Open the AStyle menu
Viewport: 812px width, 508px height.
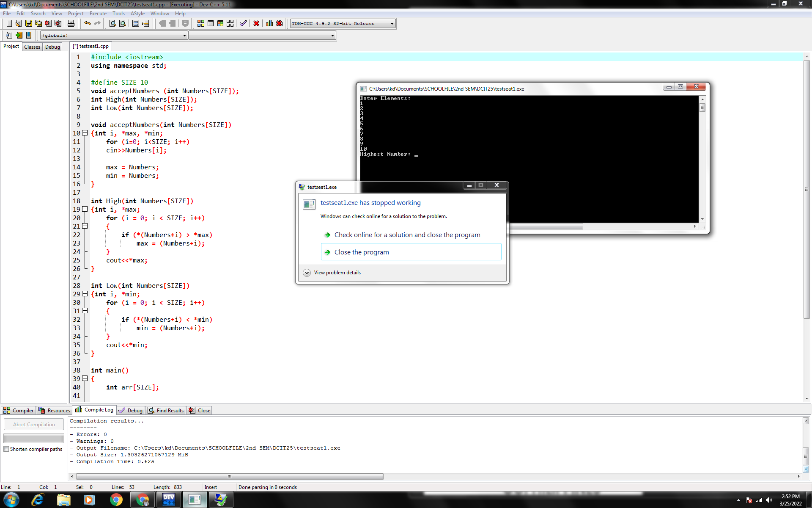(x=137, y=14)
